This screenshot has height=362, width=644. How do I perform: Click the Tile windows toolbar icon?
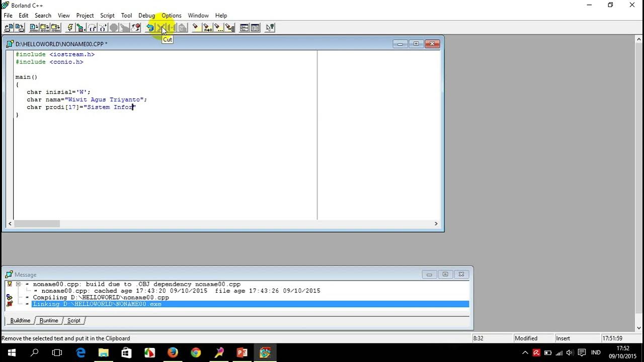coord(256,28)
